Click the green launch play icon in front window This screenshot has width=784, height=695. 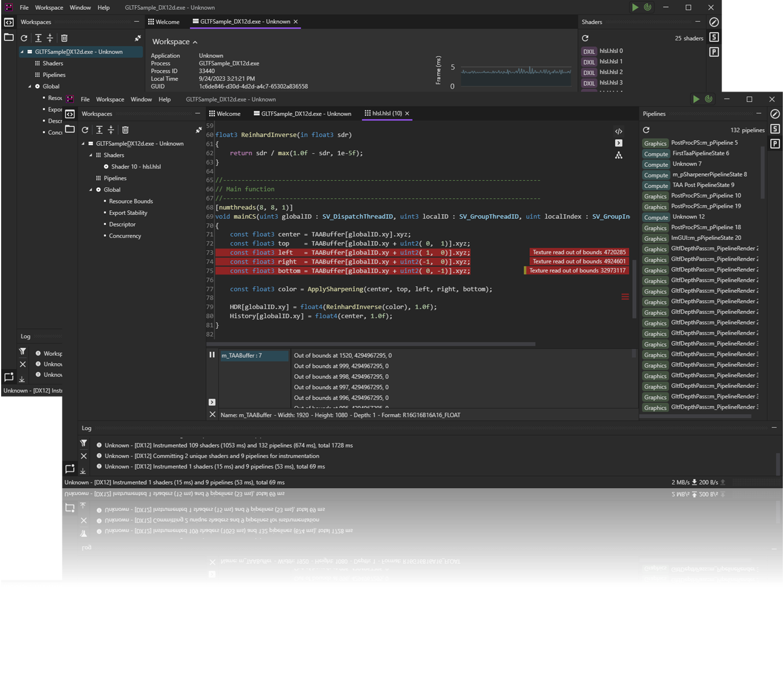tap(696, 99)
